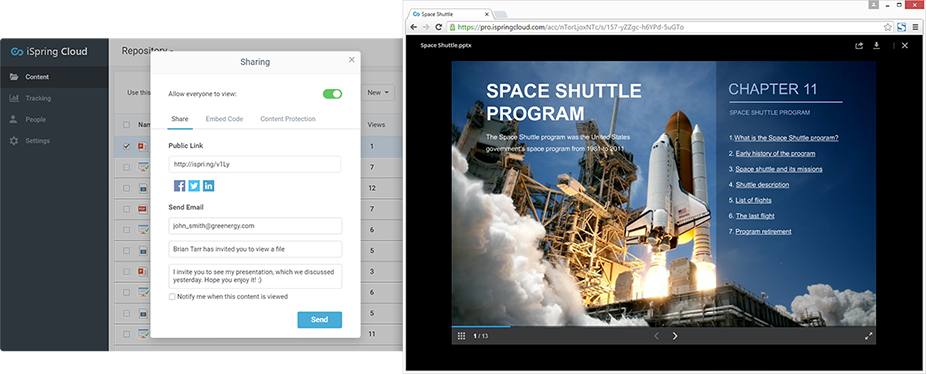Go to next slide
This screenshot has width=926, height=374.
coord(675,336)
